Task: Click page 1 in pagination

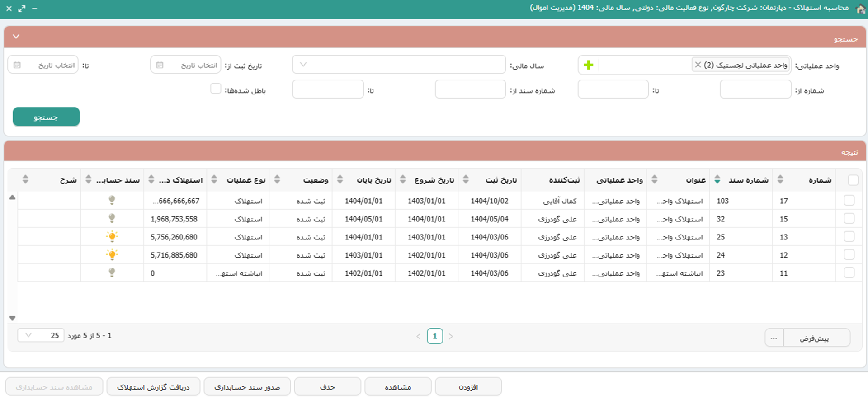Action: pos(434,336)
